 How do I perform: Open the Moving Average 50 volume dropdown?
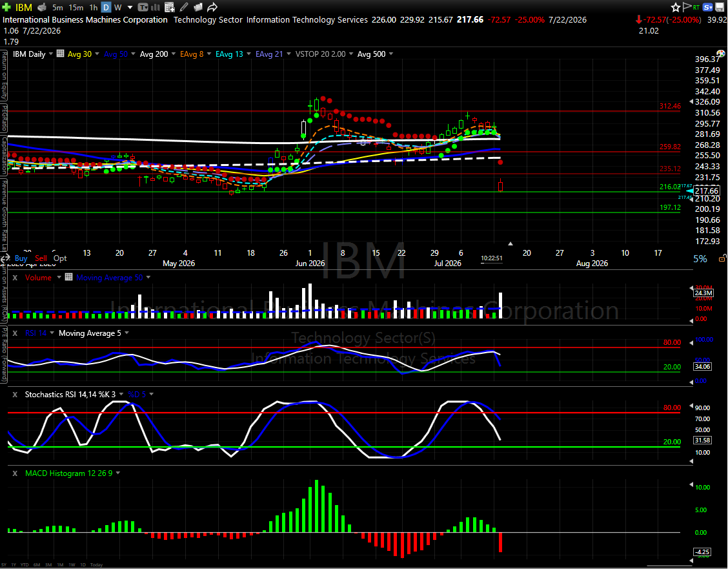148,277
